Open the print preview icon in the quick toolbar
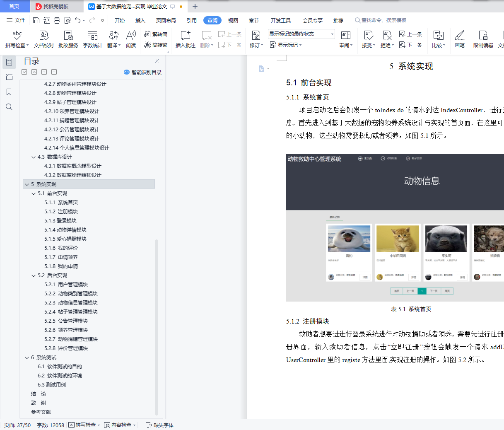Image resolution: width=504 pixels, height=430 pixels. click(67, 20)
